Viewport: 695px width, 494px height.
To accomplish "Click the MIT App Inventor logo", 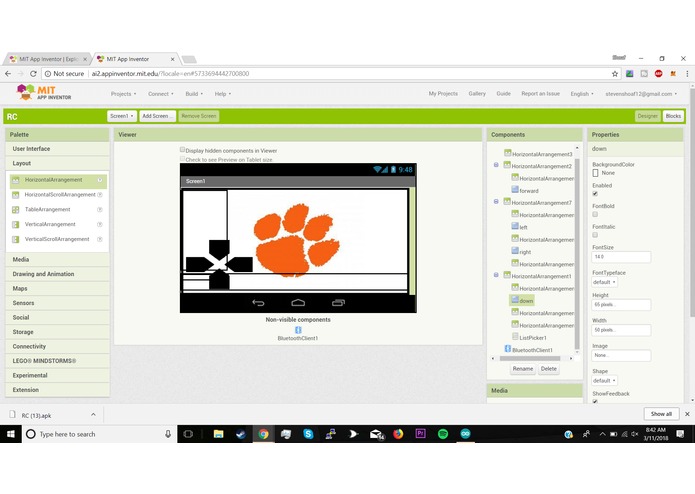I will point(43,92).
